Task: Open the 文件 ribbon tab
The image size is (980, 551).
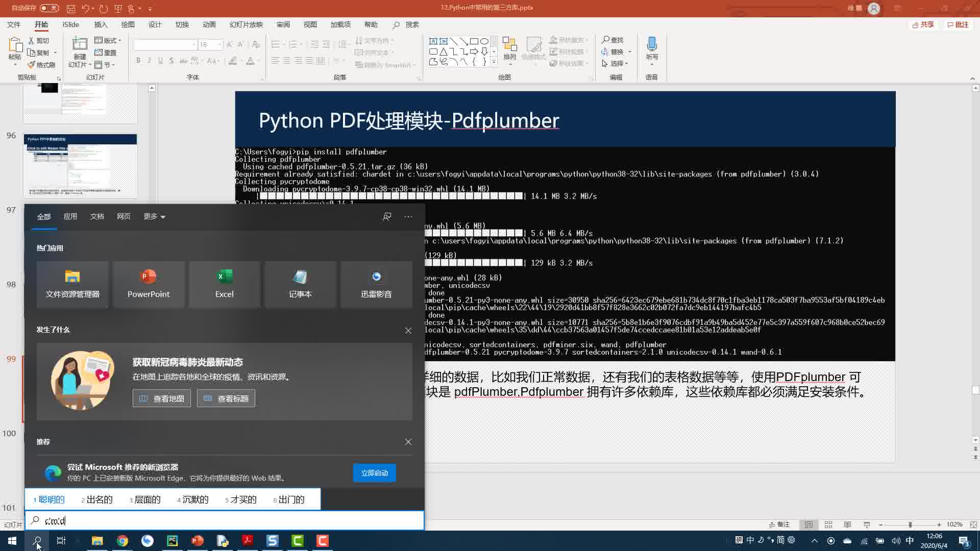Action: pyautogui.click(x=14, y=24)
